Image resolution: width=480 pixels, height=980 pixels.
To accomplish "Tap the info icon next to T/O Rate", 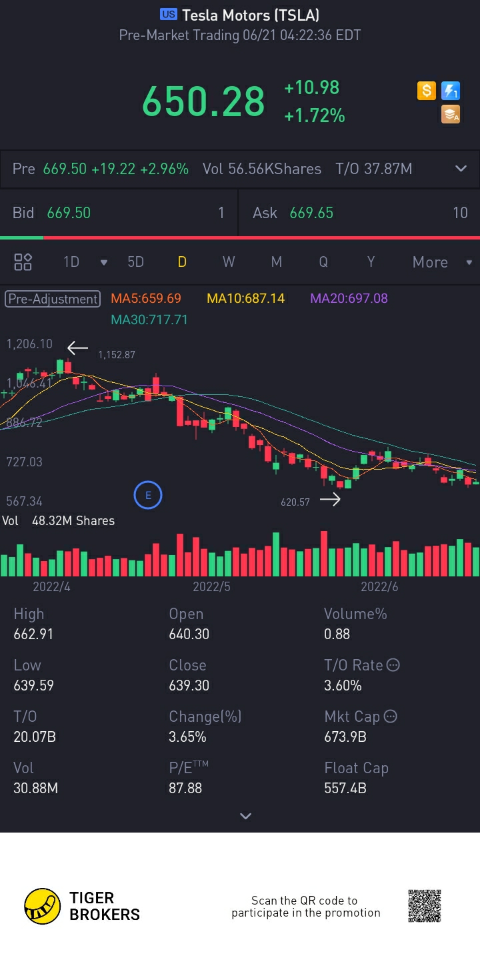I will 393,665.
